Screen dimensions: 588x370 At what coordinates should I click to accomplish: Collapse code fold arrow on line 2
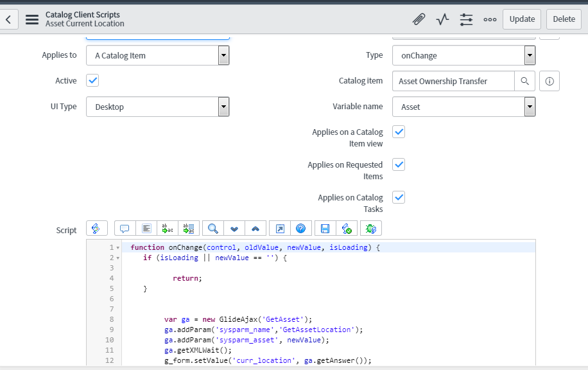pos(117,258)
